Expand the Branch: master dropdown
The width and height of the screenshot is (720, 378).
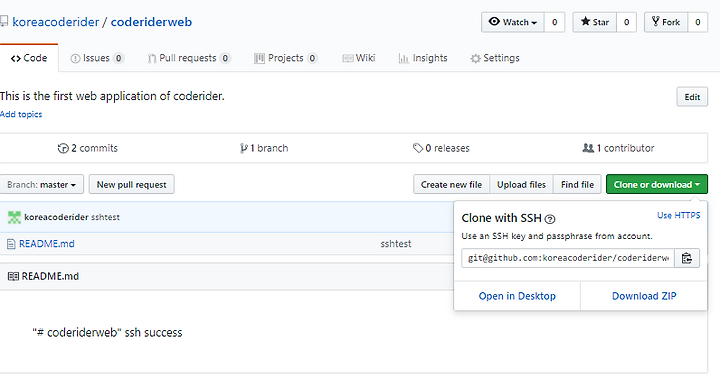click(x=42, y=185)
